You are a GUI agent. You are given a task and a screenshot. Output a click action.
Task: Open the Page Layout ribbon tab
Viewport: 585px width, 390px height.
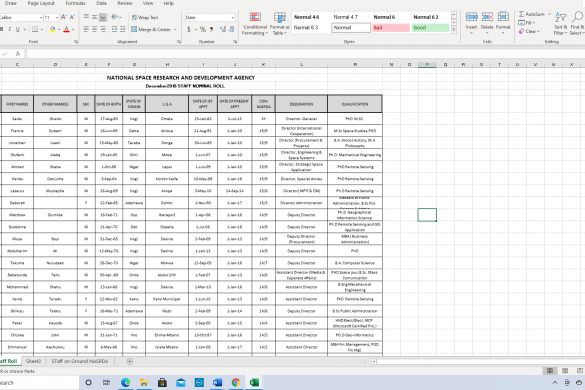pos(41,3)
